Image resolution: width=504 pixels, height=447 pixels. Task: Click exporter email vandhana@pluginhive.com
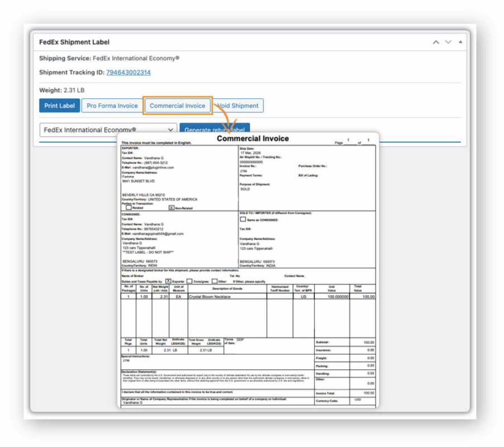point(153,167)
